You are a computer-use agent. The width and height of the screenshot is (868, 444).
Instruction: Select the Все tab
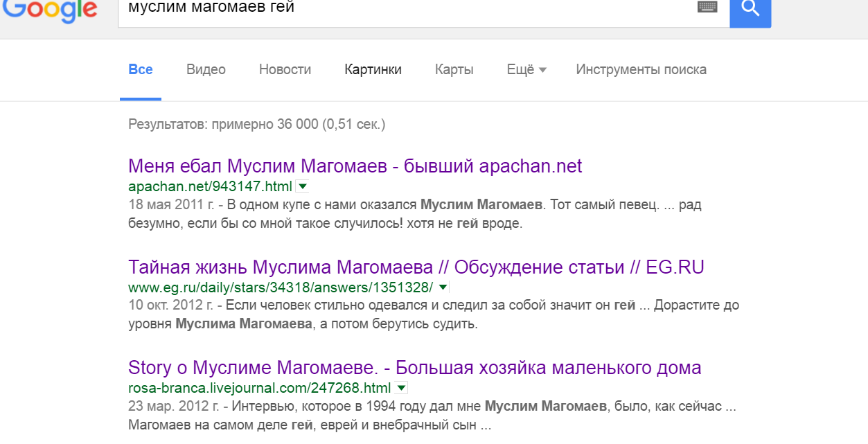[x=141, y=69]
